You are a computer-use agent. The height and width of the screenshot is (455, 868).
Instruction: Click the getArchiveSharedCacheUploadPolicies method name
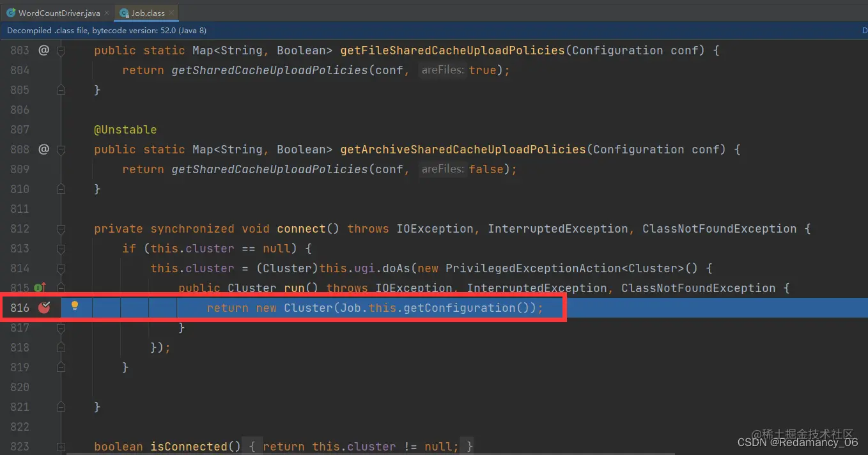pos(463,150)
